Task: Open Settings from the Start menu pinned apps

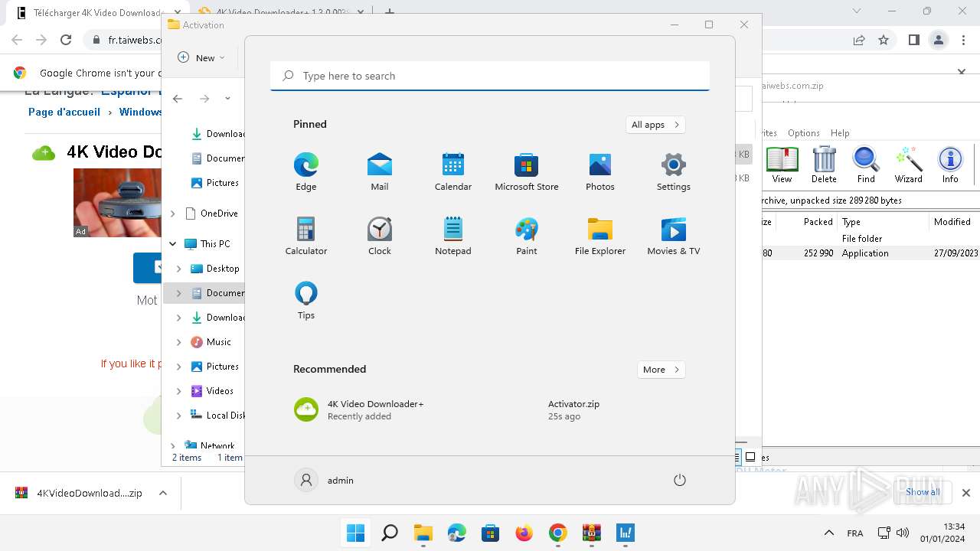Action: tap(673, 171)
